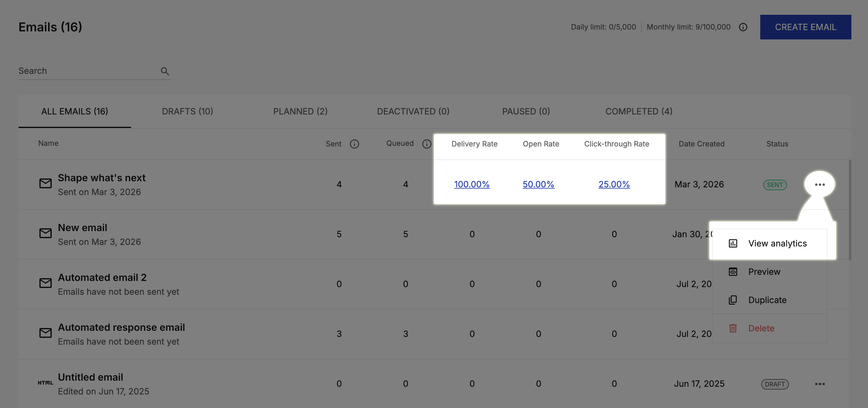Select Delete in the context menu
Viewport: 868px width, 408px height.
(x=761, y=328)
